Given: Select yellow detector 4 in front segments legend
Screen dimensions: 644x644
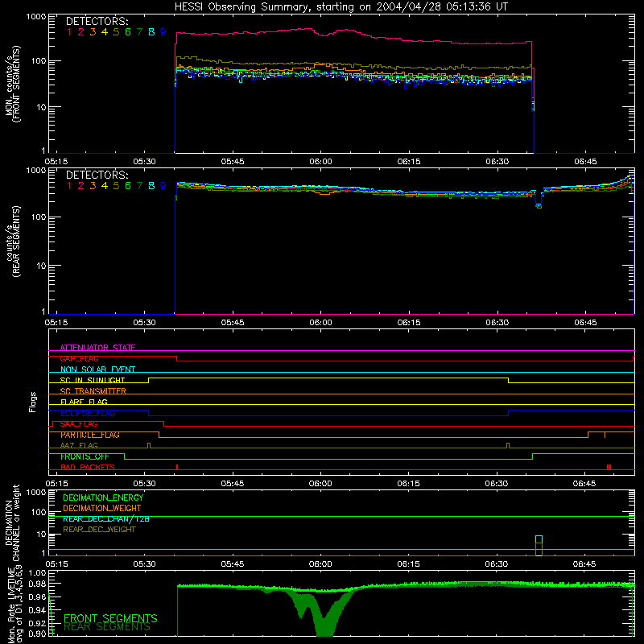Looking at the screenshot, I should pos(105,32).
